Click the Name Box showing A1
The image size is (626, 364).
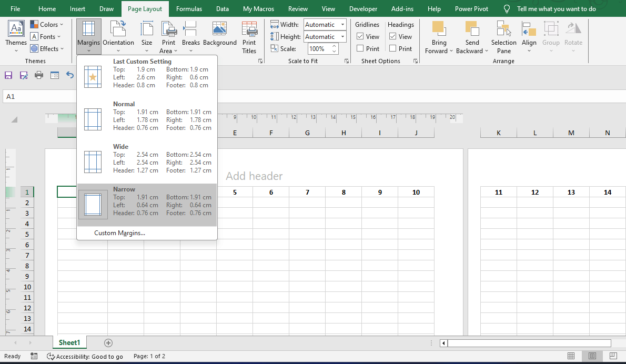39,96
